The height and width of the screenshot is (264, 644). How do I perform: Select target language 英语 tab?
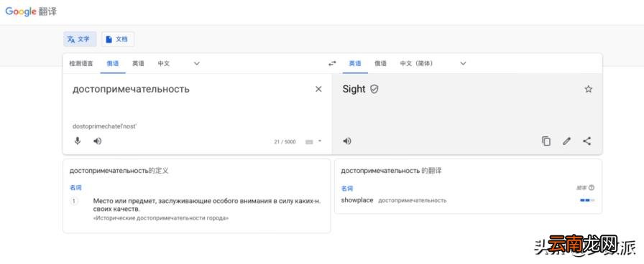355,64
